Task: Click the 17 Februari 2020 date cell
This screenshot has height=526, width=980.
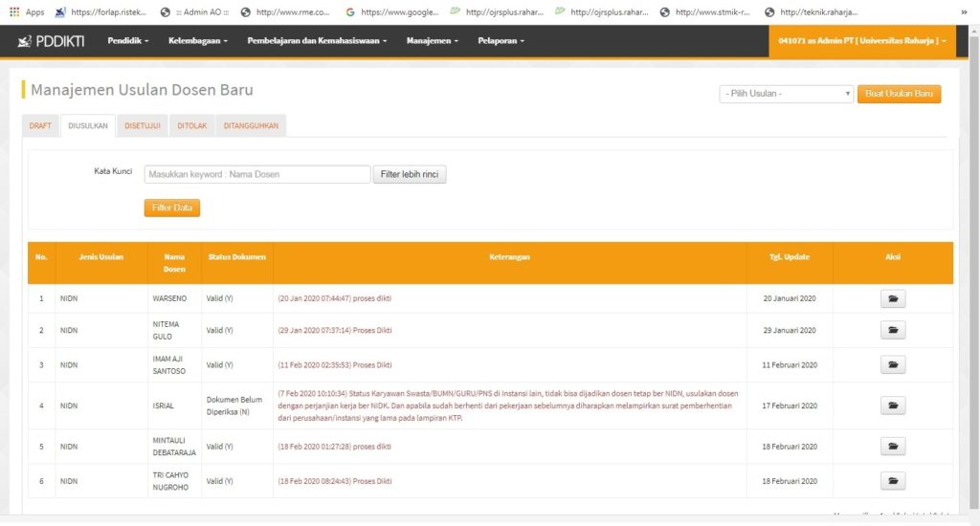Action: click(x=790, y=405)
